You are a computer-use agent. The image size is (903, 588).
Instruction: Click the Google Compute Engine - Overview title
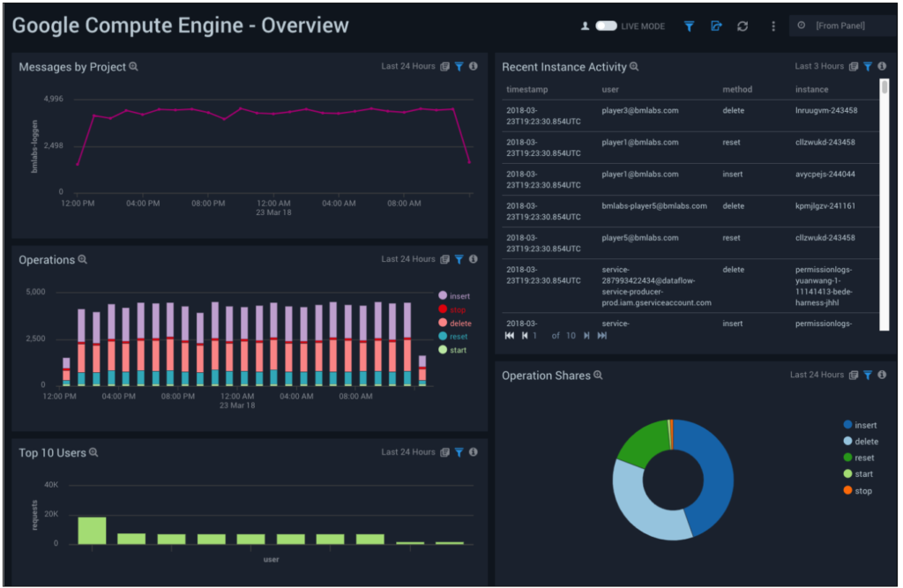pyautogui.click(x=180, y=26)
